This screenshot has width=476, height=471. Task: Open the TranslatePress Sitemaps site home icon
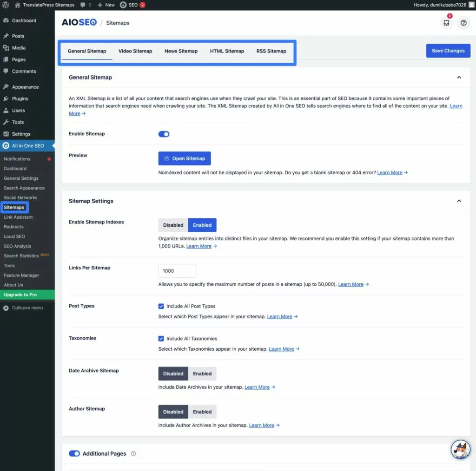(x=18, y=5)
